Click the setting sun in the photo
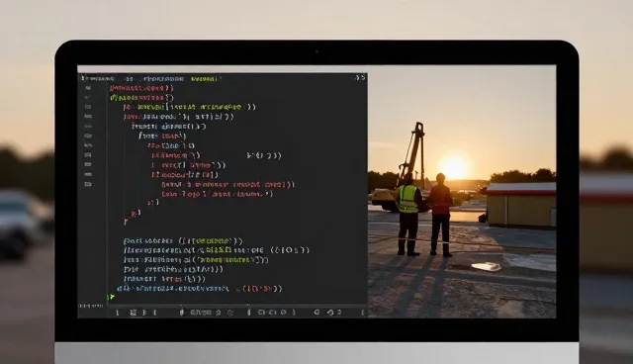Viewport: 633px width, 364px height. pos(454,166)
